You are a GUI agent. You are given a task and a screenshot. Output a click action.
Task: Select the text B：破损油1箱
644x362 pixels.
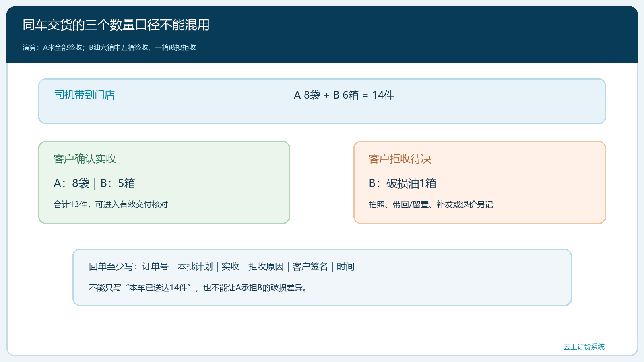tap(402, 183)
